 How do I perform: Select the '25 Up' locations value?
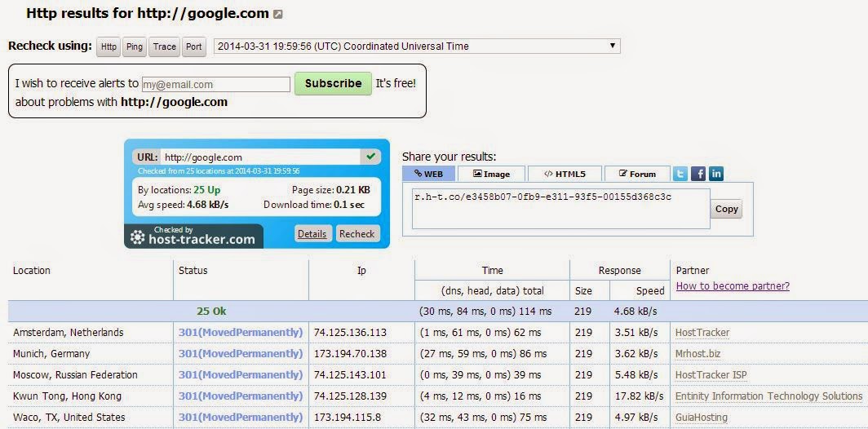pyautogui.click(x=207, y=190)
